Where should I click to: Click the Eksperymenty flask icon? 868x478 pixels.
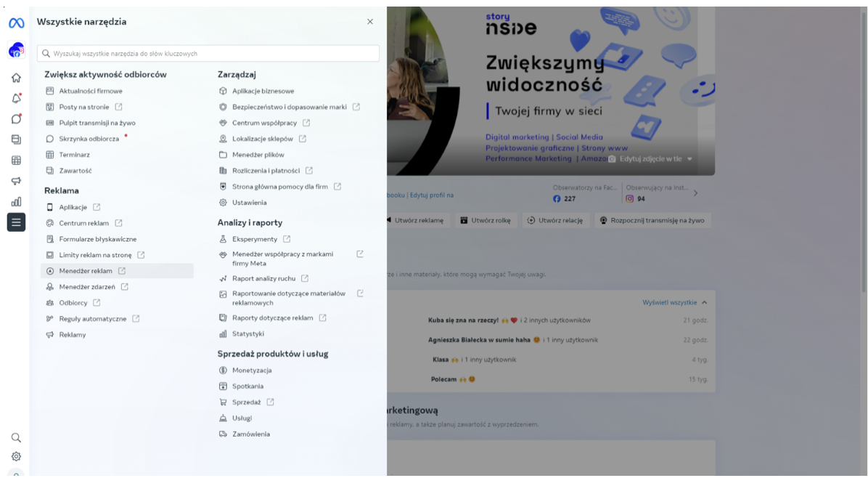click(223, 239)
